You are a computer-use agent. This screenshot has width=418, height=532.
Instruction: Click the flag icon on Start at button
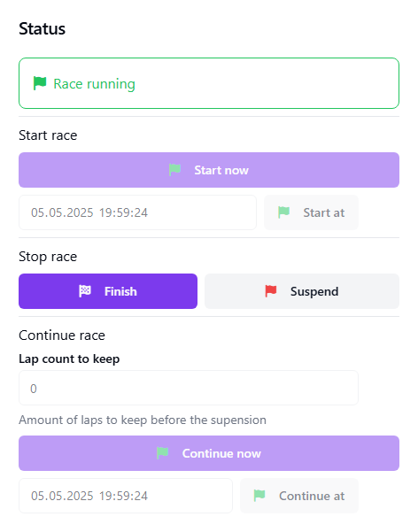click(284, 212)
